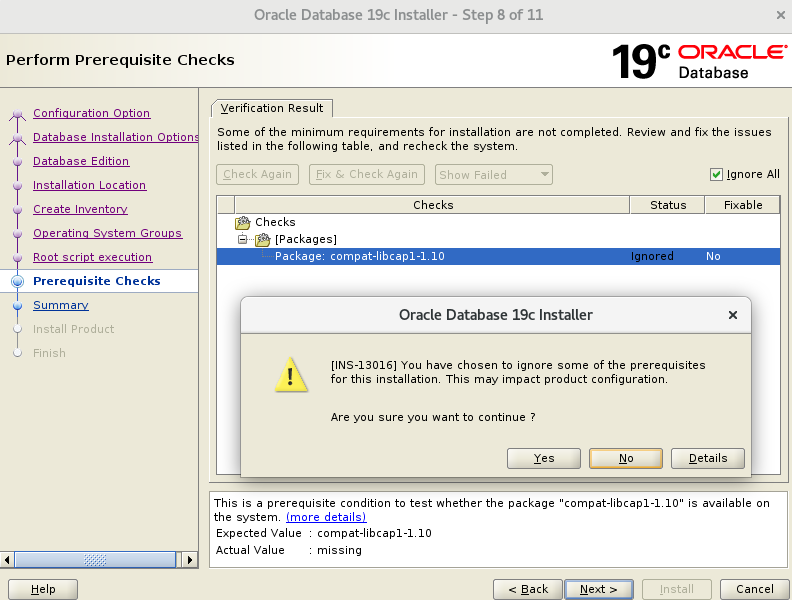792x600 pixels.
Task: Go to Database Edition step
Action: 81,161
